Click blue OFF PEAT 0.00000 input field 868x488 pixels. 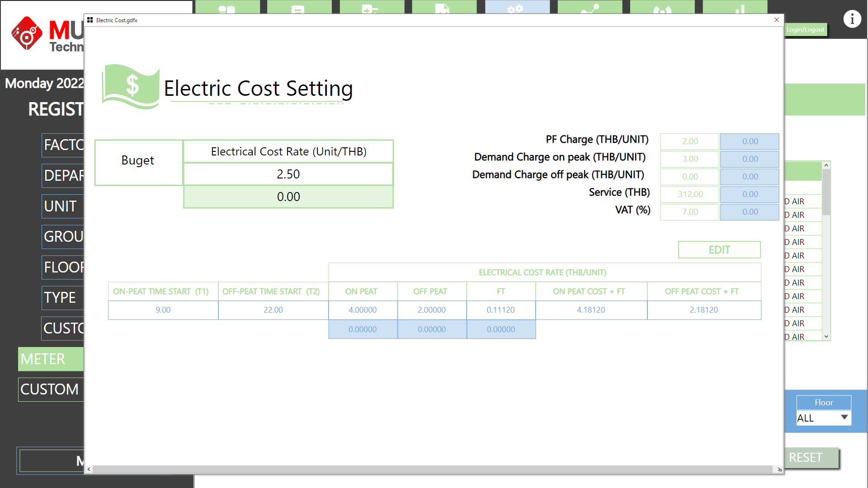tap(432, 329)
